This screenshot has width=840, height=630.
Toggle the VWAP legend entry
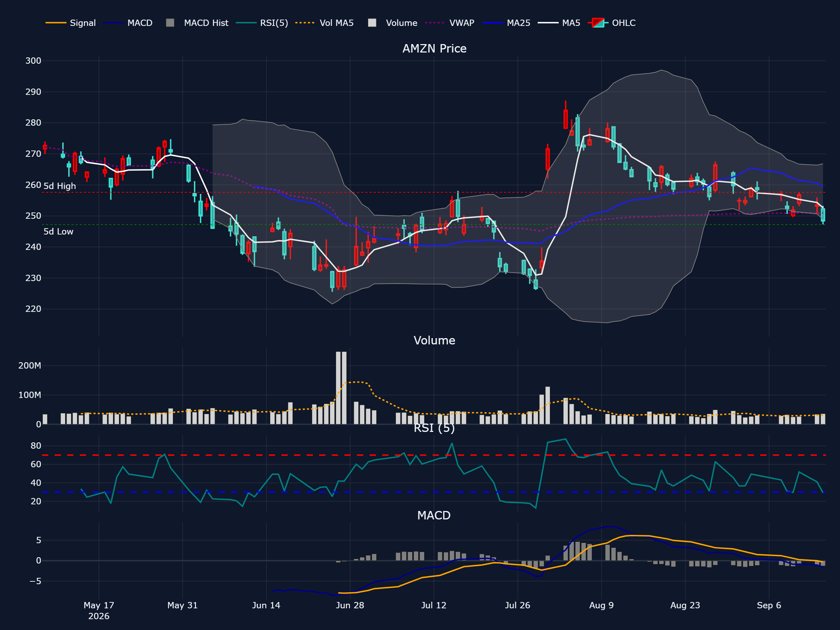pyautogui.click(x=450, y=23)
